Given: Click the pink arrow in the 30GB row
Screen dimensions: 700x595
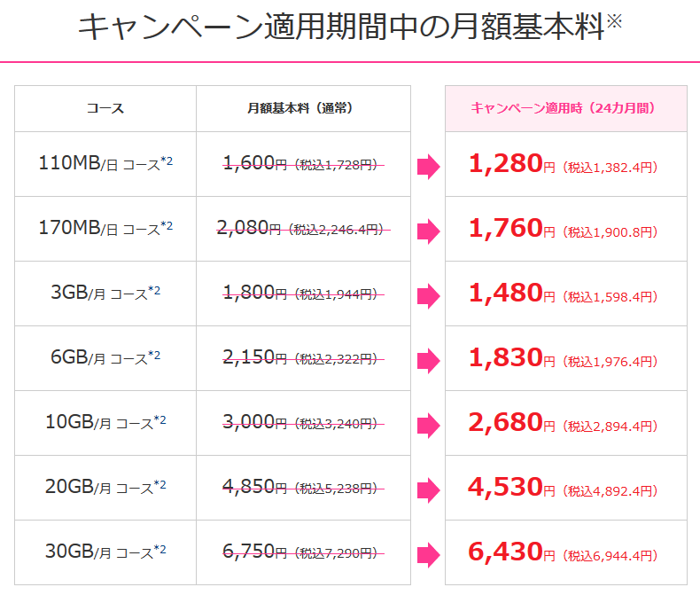Looking at the screenshot, I should pyautogui.click(x=429, y=555).
